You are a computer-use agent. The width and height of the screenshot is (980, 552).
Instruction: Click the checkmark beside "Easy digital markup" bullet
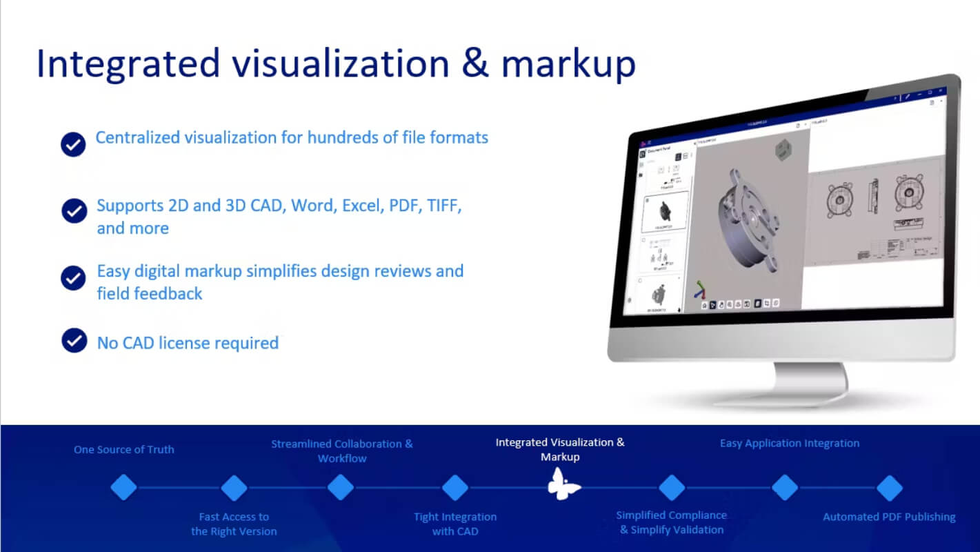(x=73, y=277)
